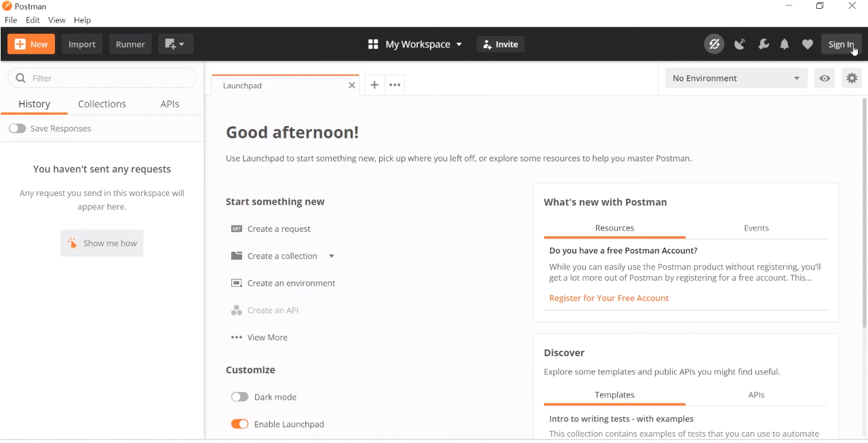The width and height of the screenshot is (868, 443).
Task: Click the environment quick look eye icon
Action: click(825, 78)
